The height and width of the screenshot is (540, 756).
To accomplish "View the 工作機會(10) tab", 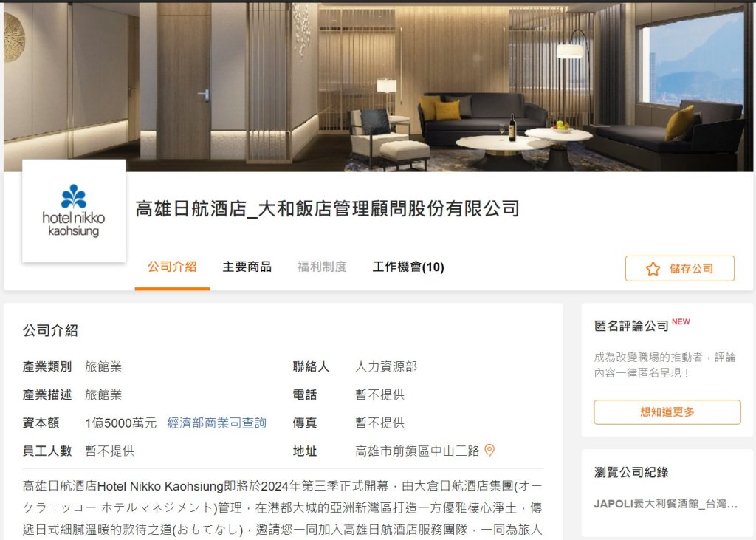I will coord(408,267).
